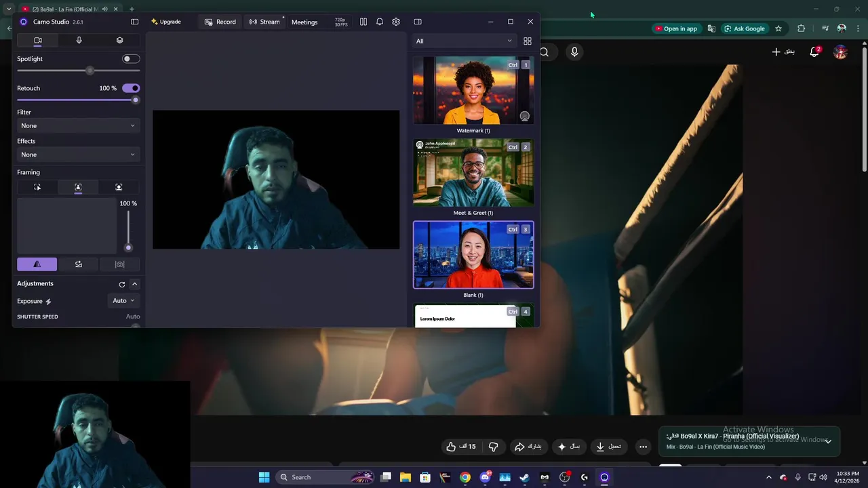This screenshot has height=488, width=868.
Task: Rotate the video with rotate icon
Action: (78, 264)
